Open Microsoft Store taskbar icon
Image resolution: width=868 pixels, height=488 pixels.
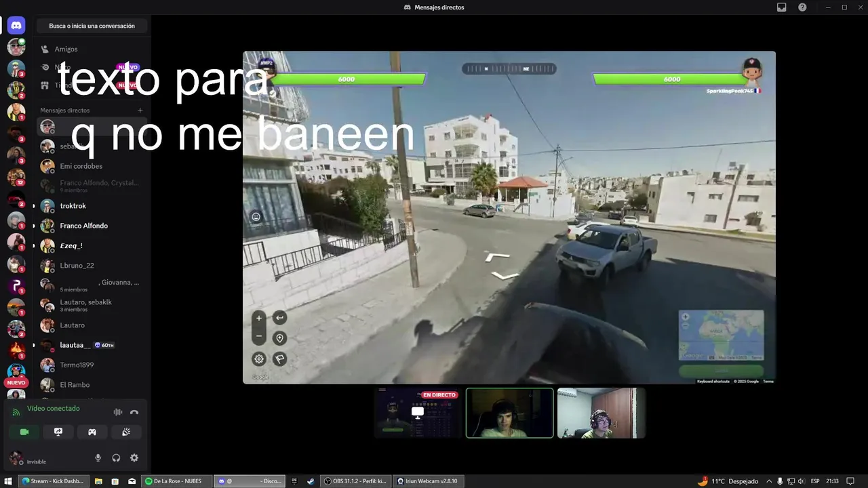pyautogui.click(x=115, y=481)
